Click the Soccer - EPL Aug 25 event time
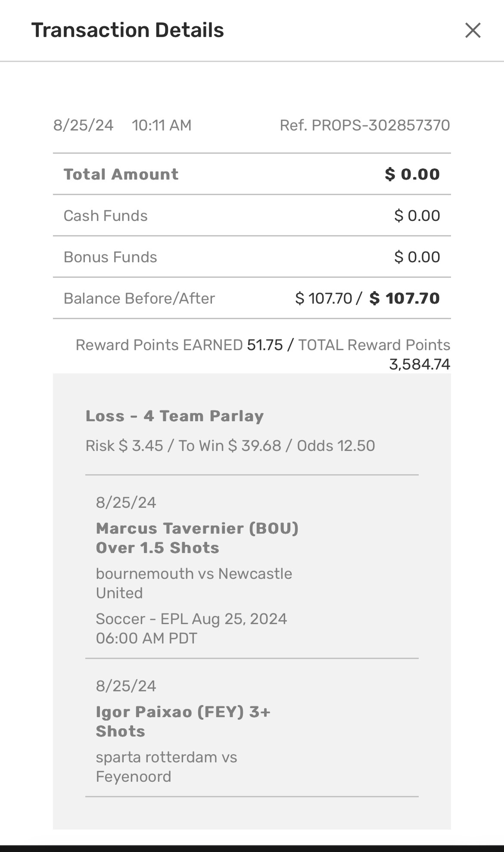This screenshot has width=504, height=852. [x=191, y=628]
